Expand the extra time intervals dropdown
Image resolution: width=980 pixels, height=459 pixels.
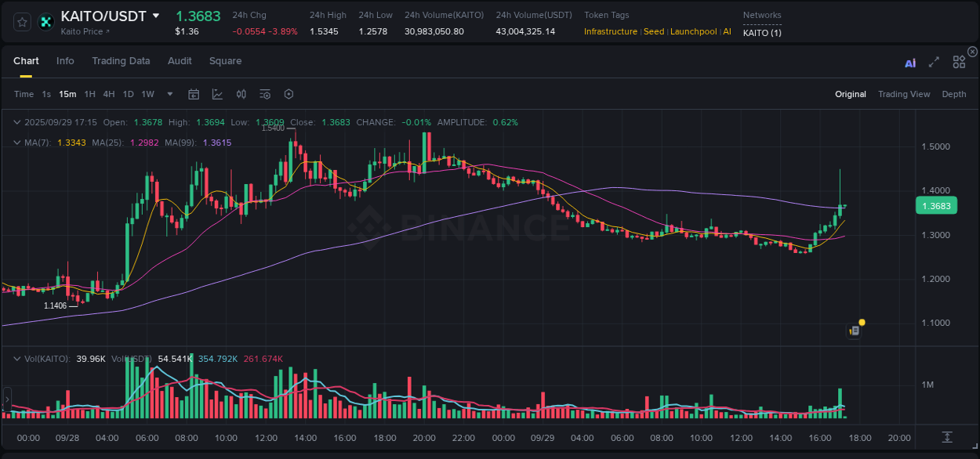tap(169, 94)
